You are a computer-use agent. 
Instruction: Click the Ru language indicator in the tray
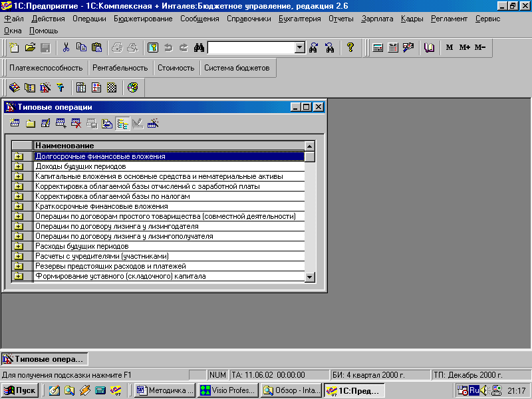[474, 390]
